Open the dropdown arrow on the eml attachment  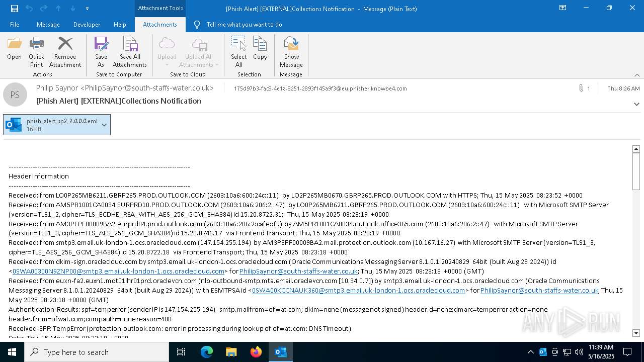[104, 125]
